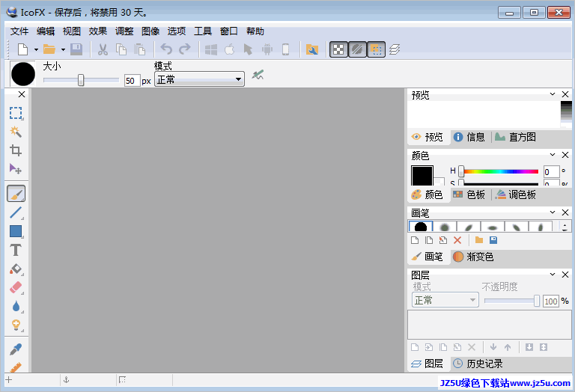This screenshot has height=392, width=575.
Task: Click the Android icon creation button
Action: (267, 49)
